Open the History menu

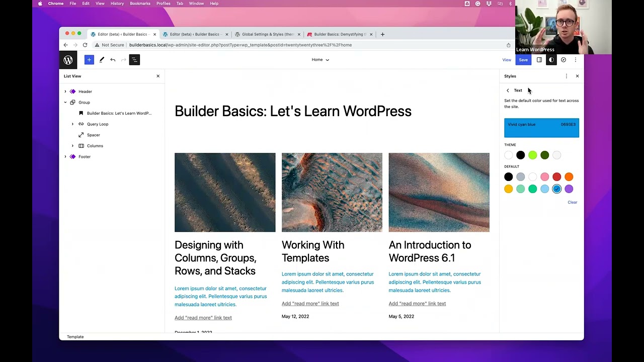(117, 4)
